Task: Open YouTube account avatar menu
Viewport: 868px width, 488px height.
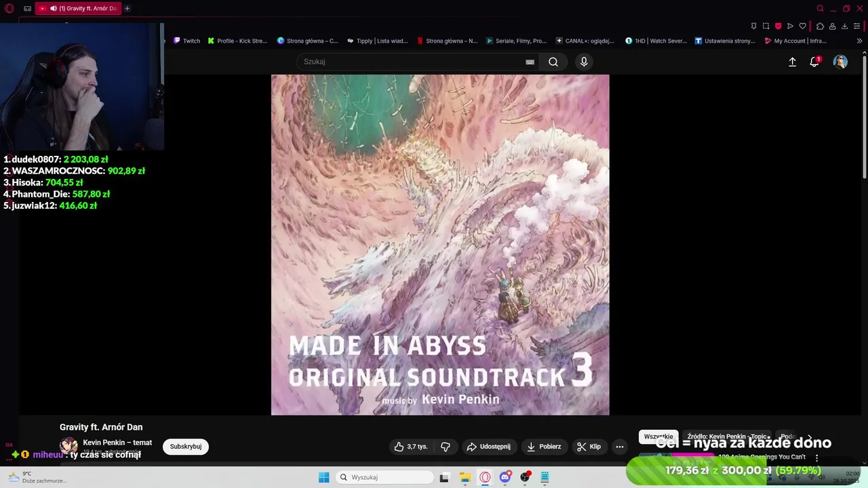Action: 840,62
